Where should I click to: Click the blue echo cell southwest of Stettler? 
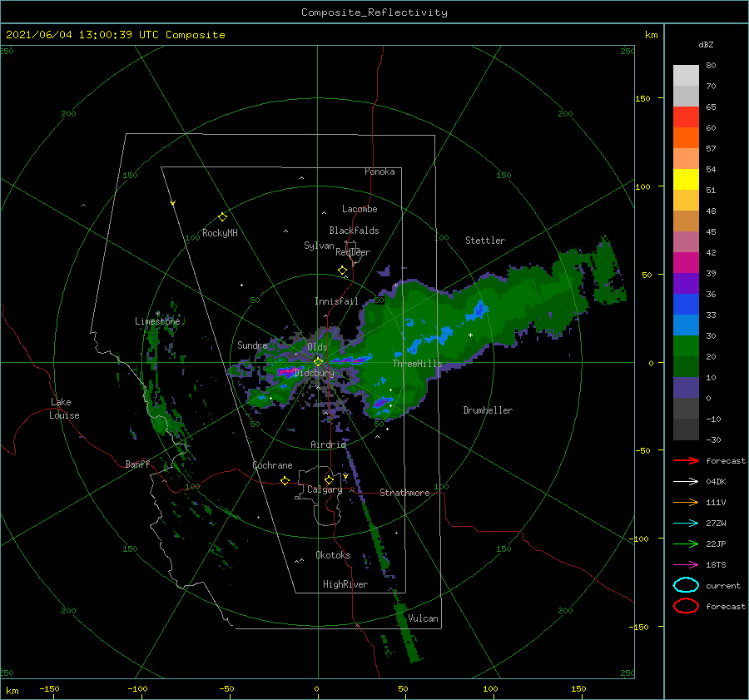pos(479,309)
